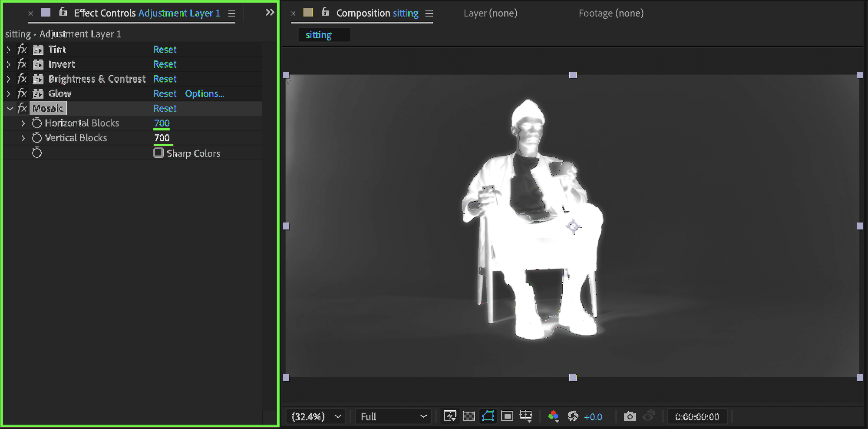Screen dimensions: 868x429
Task: Toggle the Tint effect fx switch
Action: [x=22, y=50]
